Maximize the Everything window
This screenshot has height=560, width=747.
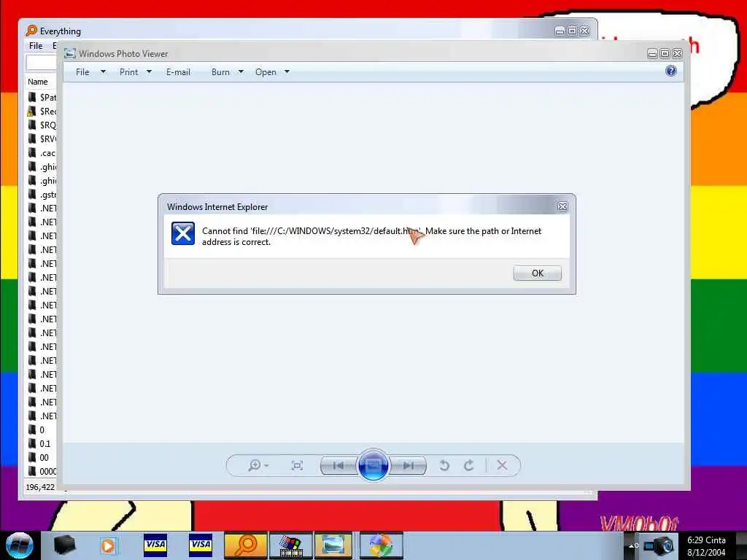click(572, 31)
